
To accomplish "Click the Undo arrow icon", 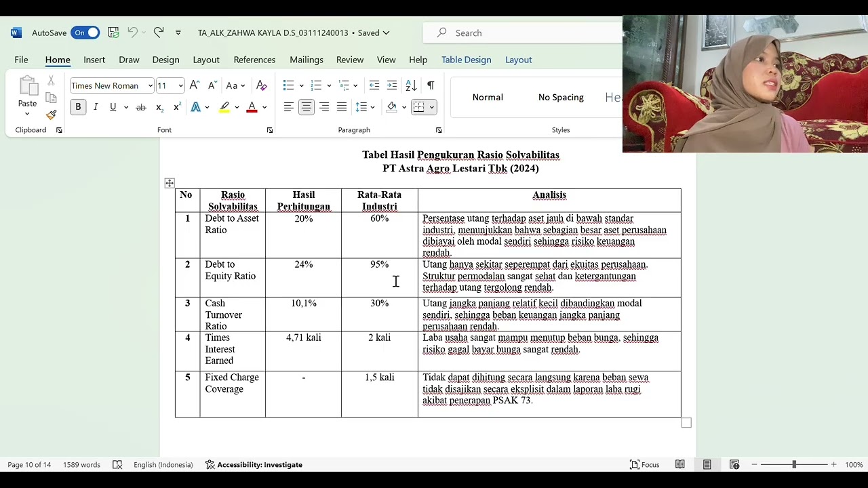I will point(133,33).
